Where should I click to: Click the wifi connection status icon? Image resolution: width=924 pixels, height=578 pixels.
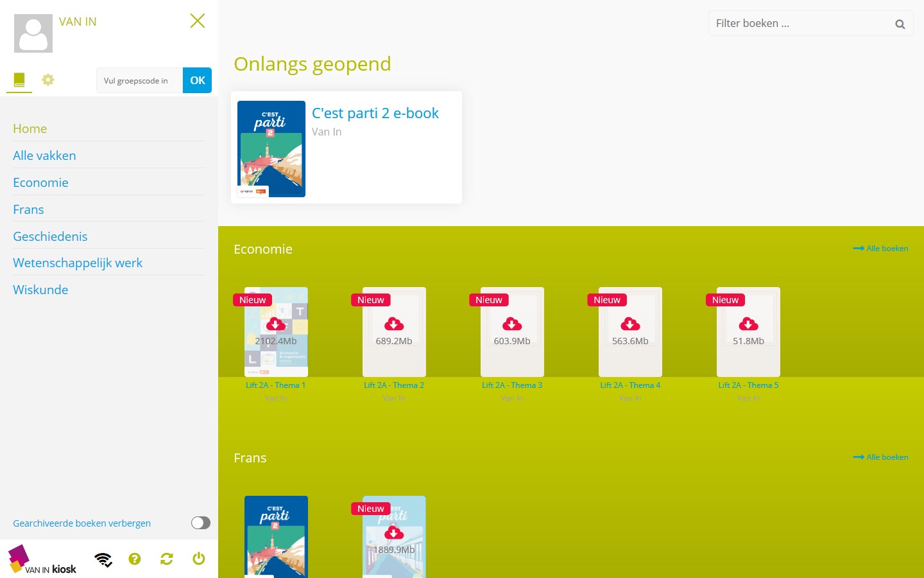click(103, 559)
